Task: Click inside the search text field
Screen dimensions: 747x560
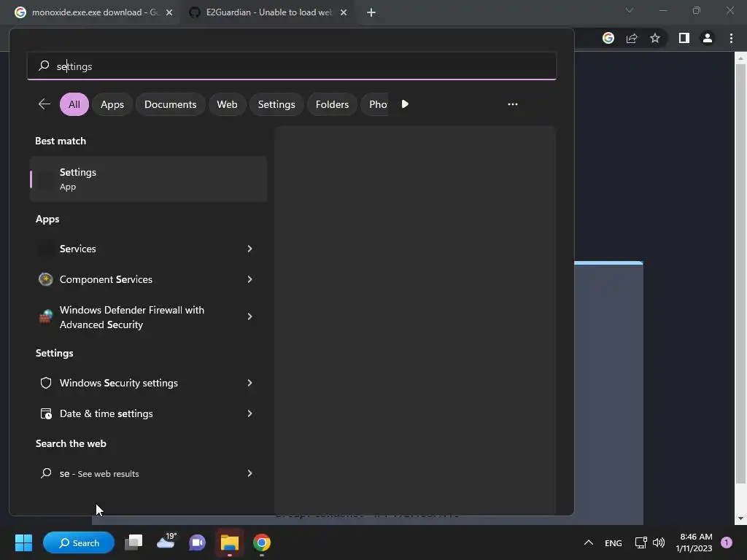Action: (x=292, y=66)
